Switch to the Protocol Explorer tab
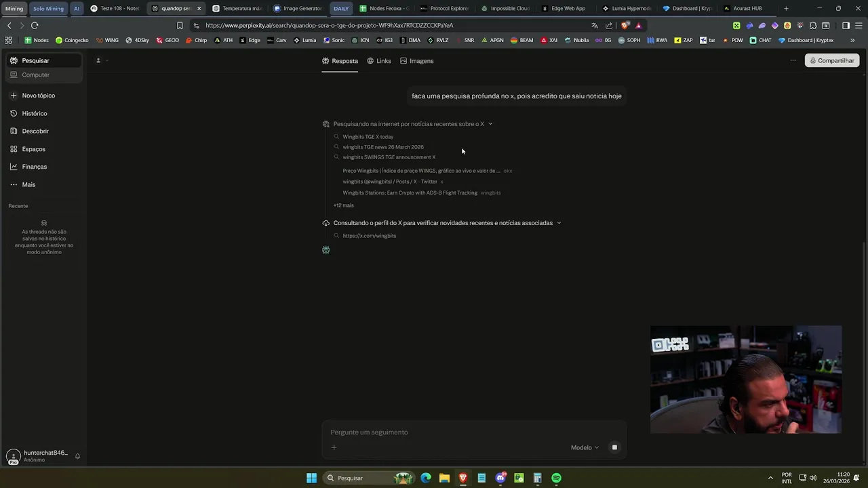This screenshot has height=488, width=868. coord(445,8)
